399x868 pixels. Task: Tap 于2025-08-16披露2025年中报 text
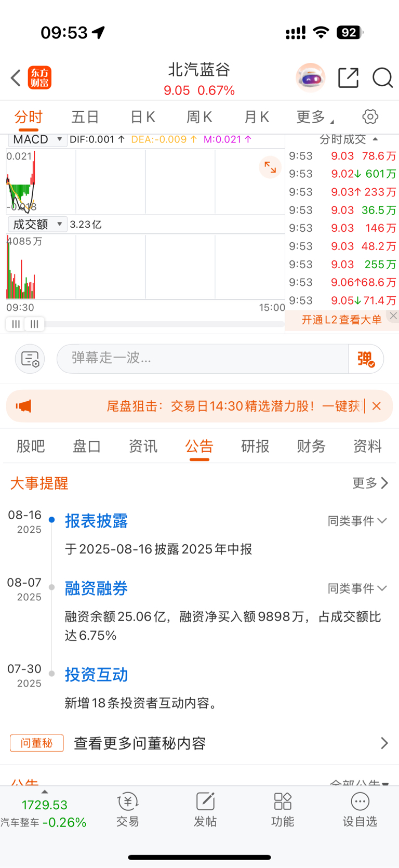pos(158,549)
